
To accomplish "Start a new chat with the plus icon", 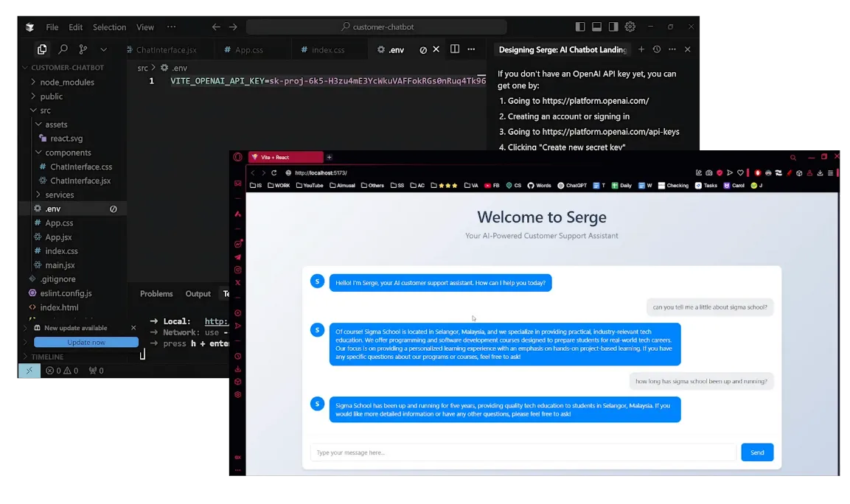I will pos(641,49).
